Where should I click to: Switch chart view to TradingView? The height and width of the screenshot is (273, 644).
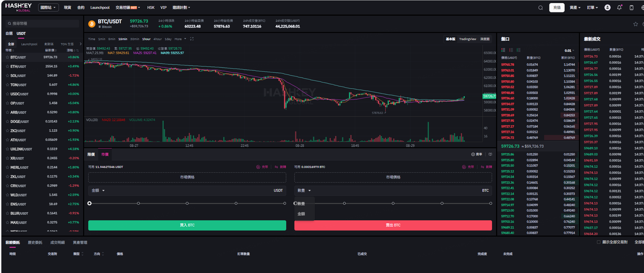click(467, 39)
